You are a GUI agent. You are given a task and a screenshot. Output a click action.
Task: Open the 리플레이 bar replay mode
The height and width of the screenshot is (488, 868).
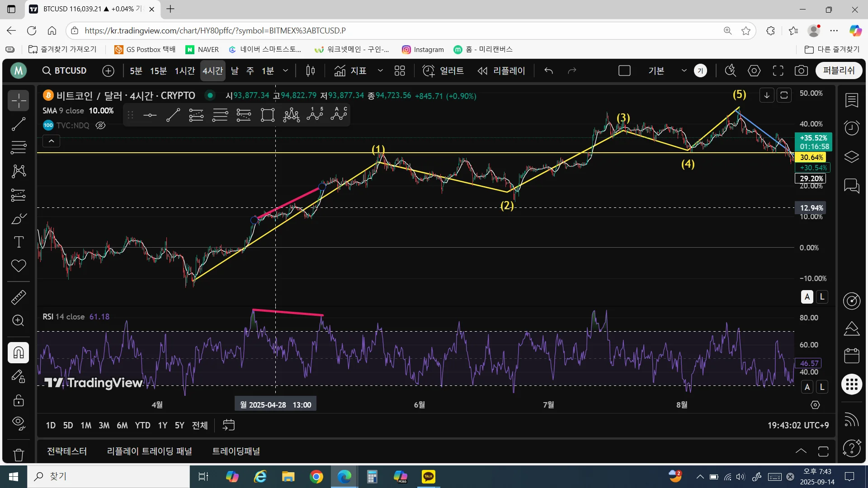click(502, 71)
